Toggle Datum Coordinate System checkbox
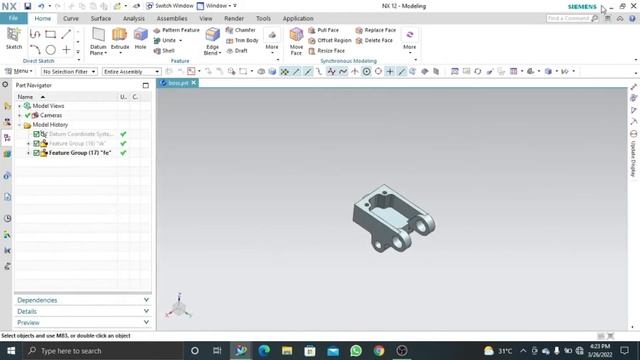640x360 pixels. pos(36,134)
